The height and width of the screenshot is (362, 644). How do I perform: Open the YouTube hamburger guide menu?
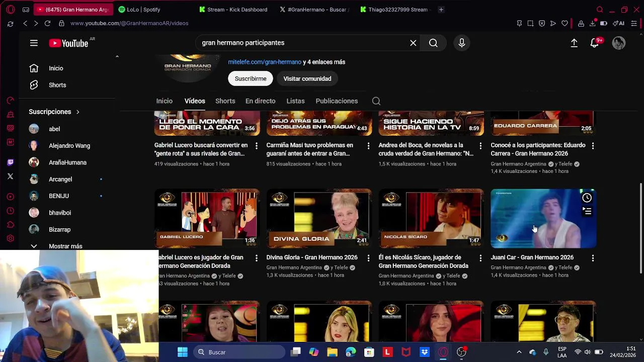[x=34, y=43]
